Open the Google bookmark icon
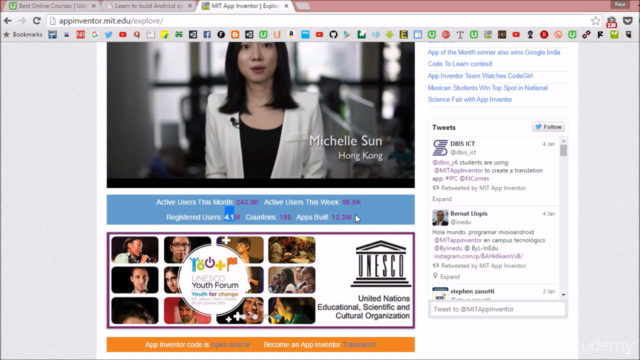This screenshot has height=360, width=640. 95,35
